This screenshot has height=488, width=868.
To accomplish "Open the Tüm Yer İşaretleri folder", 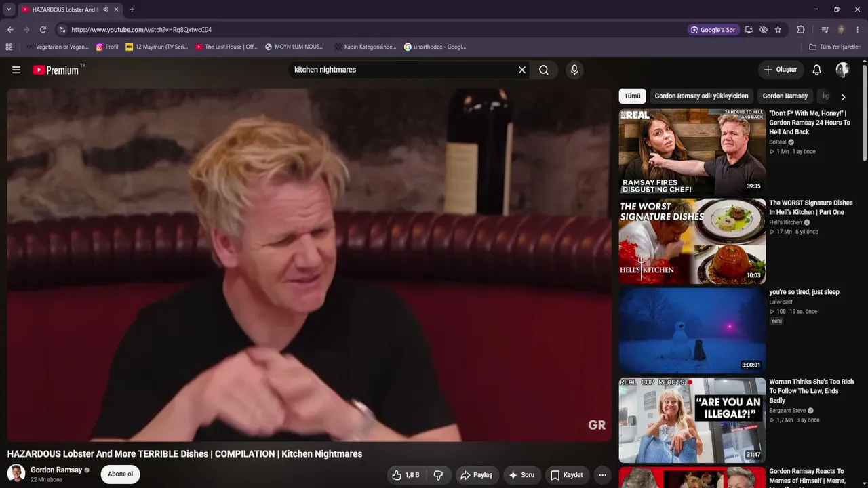I will click(x=835, y=47).
